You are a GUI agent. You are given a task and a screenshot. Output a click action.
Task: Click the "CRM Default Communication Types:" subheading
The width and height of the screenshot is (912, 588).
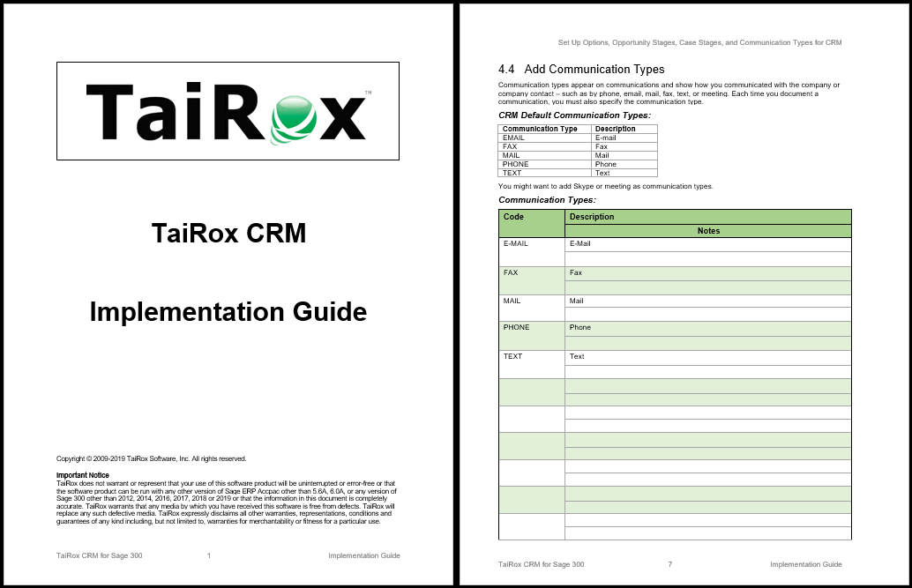(574, 115)
